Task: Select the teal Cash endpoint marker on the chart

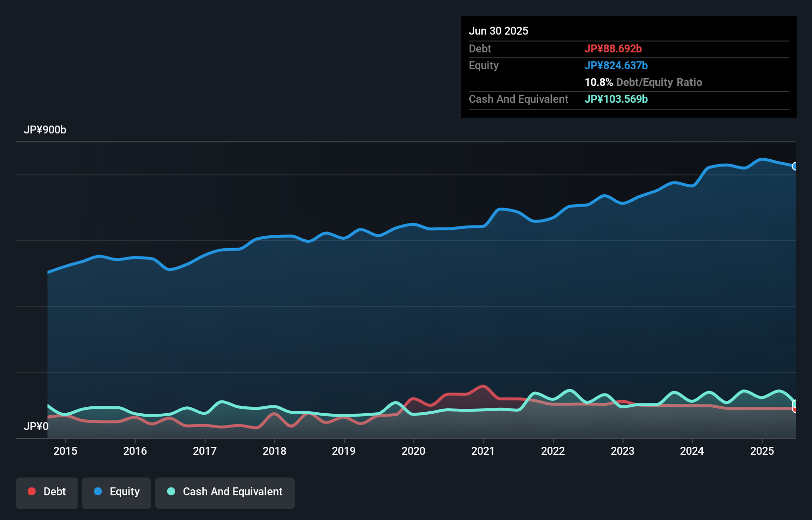Action: tap(795, 403)
